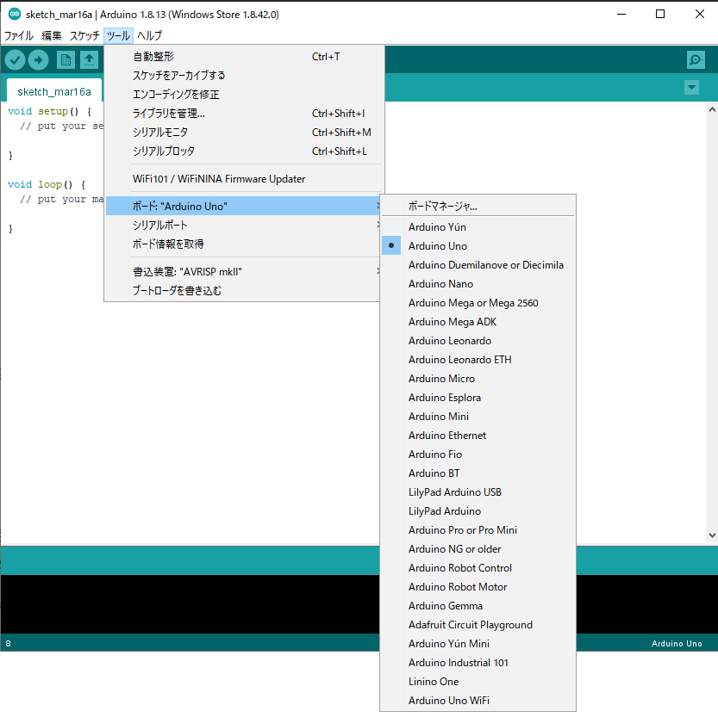Click the Verify checkmark toolbar icon
The width and height of the screenshot is (718, 712).
[x=15, y=60]
